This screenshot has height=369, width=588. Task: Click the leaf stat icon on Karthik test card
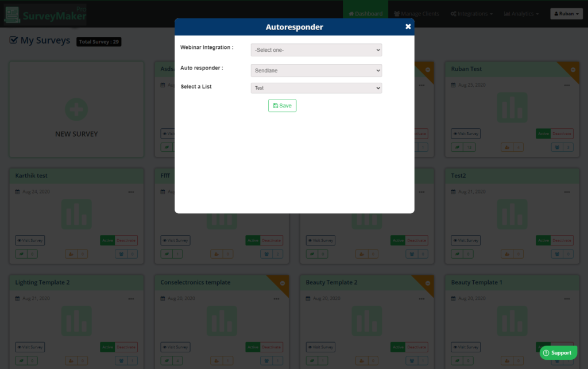(x=21, y=253)
